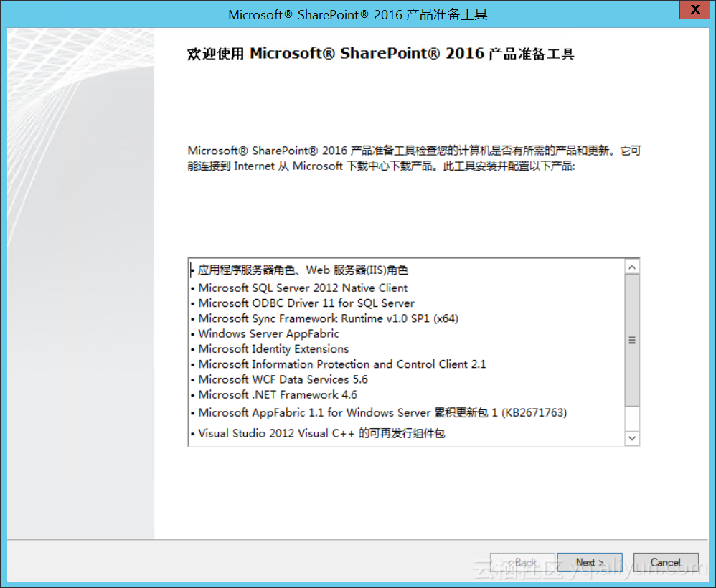Select 'Microsoft .NET Framework 4.6' line

[274, 394]
